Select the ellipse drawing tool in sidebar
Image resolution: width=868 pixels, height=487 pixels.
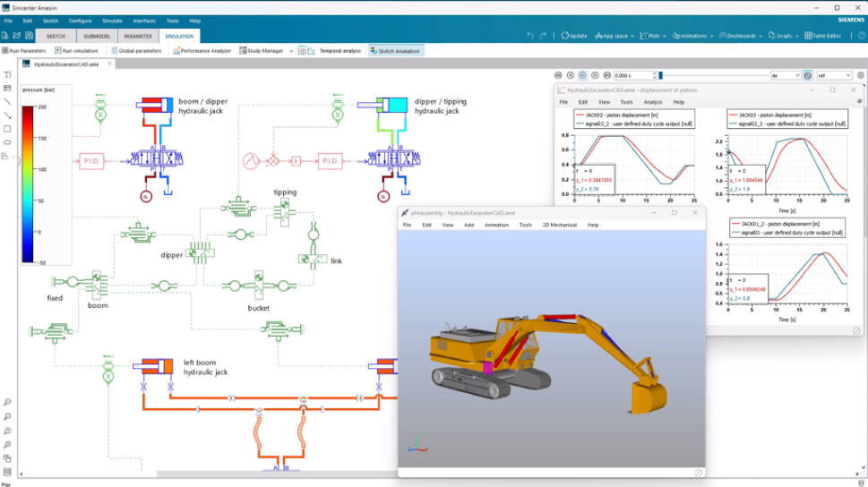pos(8,142)
